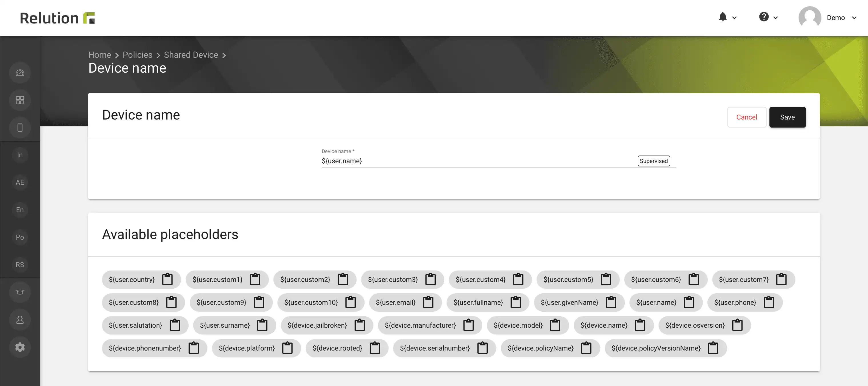Copy ${device.rooted} placeholder to clipboard
This screenshot has width=868, height=386.
(x=375, y=348)
